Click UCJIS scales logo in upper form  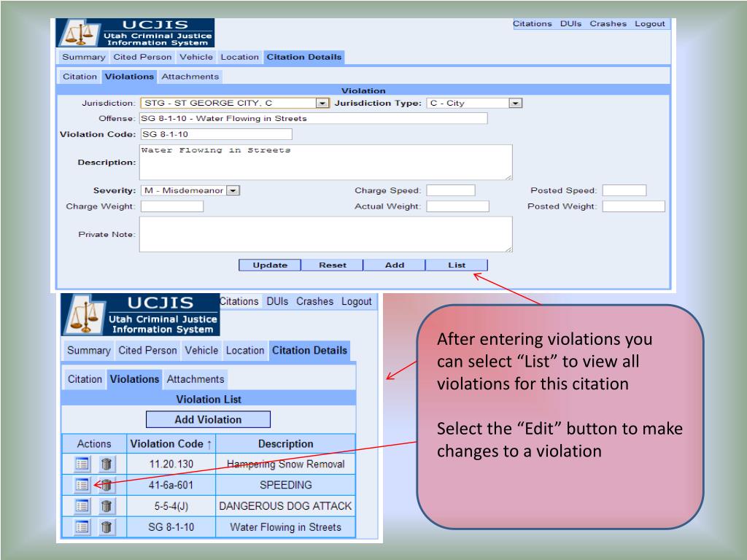(x=78, y=34)
